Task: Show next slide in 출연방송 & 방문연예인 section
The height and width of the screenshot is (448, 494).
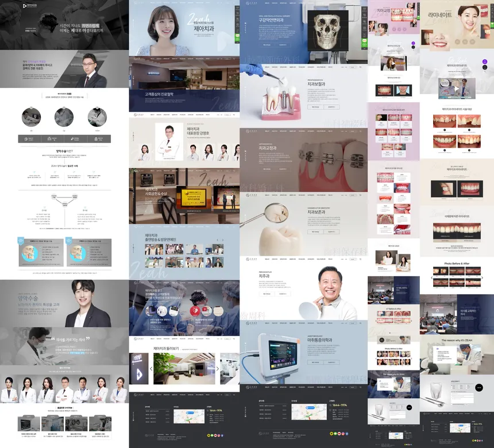Action: tap(223, 240)
